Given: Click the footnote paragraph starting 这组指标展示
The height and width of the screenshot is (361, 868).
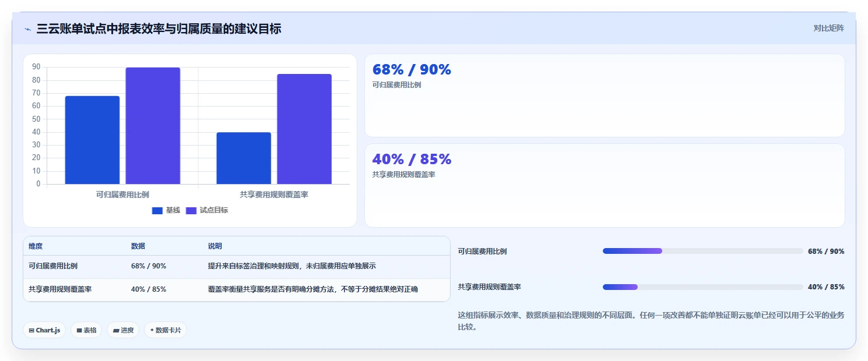Looking at the screenshot, I should click(x=651, y=321).
